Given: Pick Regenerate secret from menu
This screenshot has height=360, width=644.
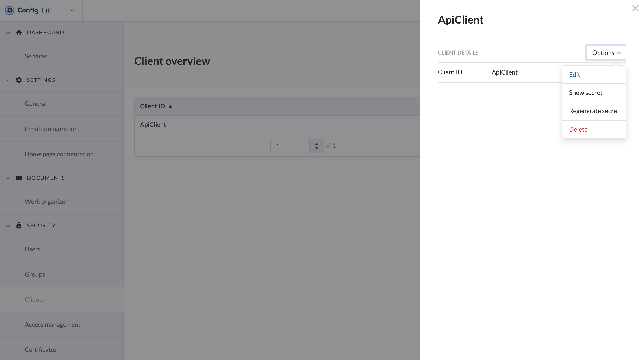Looking at the screenshot, I should tap(594, 111).
